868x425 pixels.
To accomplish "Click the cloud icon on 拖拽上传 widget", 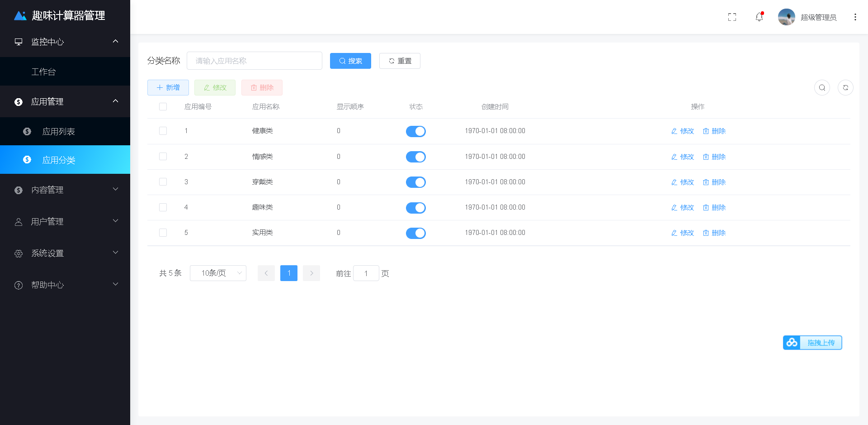I will [x=792, y=343].
